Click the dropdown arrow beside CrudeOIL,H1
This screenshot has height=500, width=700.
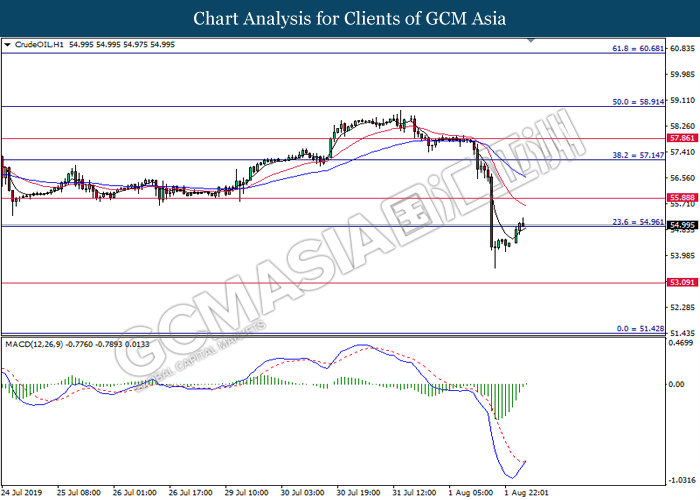coord(7,45)
